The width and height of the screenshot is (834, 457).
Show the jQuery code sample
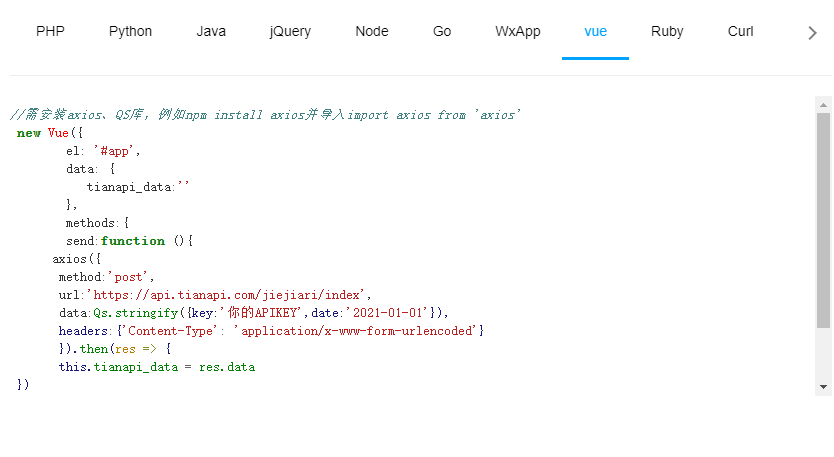290,31
